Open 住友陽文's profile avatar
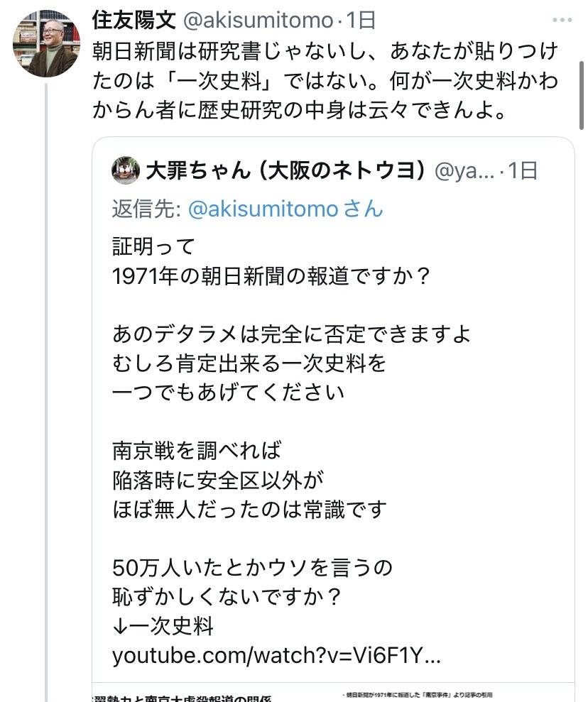Viewport: 588px width, 702px height. click(47, 43)
